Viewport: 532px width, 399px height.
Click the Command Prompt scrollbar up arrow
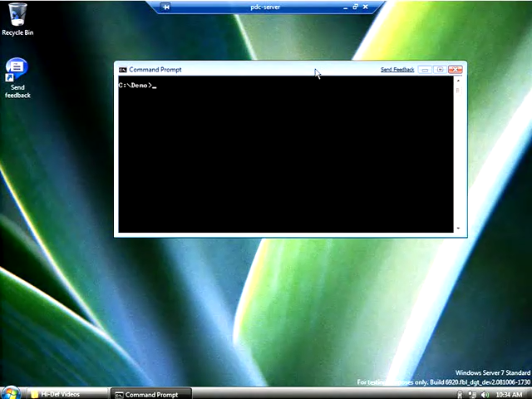(x=458, y=81)
